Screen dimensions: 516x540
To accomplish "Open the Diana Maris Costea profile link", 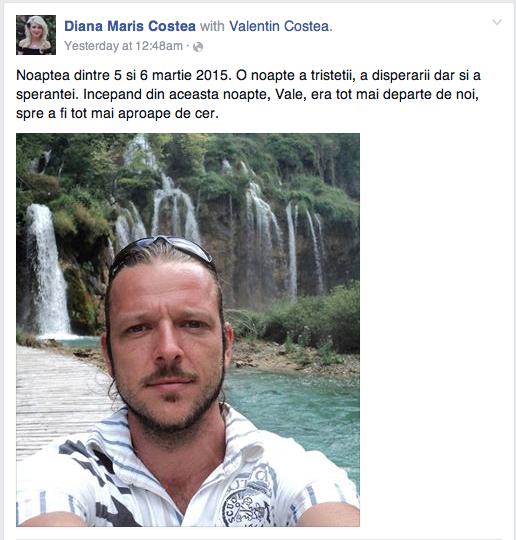I will click(130, 26).
